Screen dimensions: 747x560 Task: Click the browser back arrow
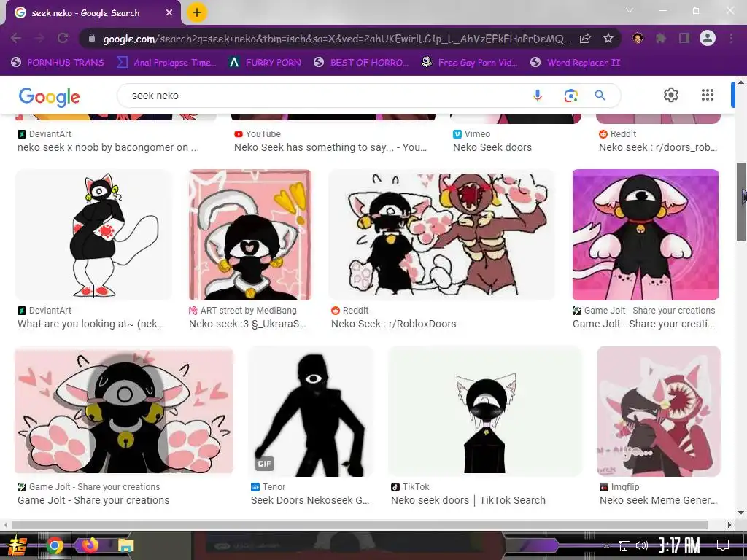[16, 38]
